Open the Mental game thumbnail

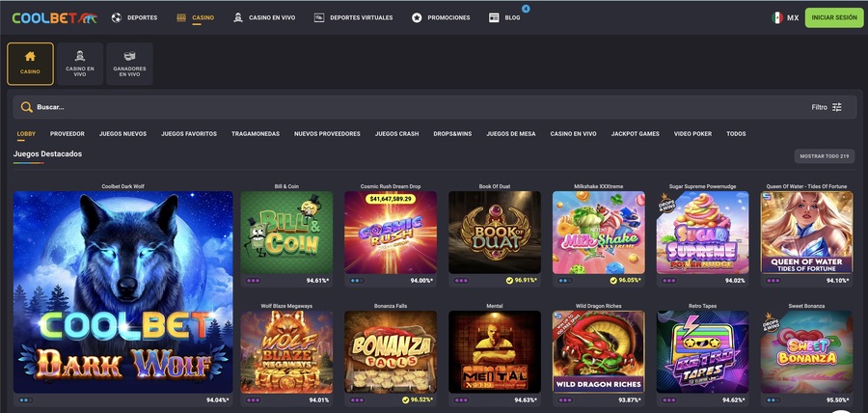[x=495, y=351]
